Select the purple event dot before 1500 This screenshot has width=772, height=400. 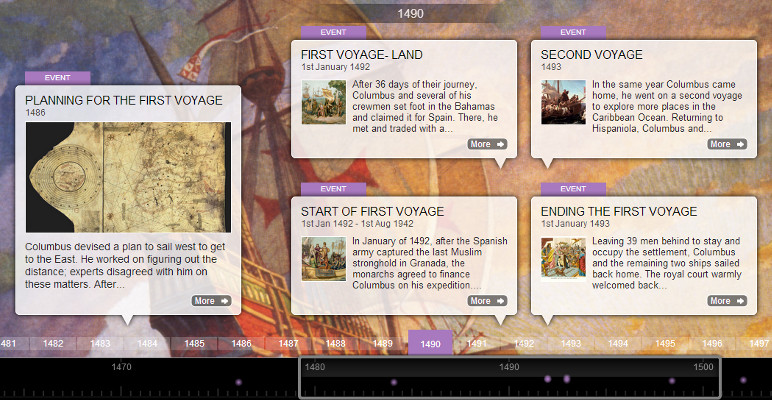pos(672,381)
